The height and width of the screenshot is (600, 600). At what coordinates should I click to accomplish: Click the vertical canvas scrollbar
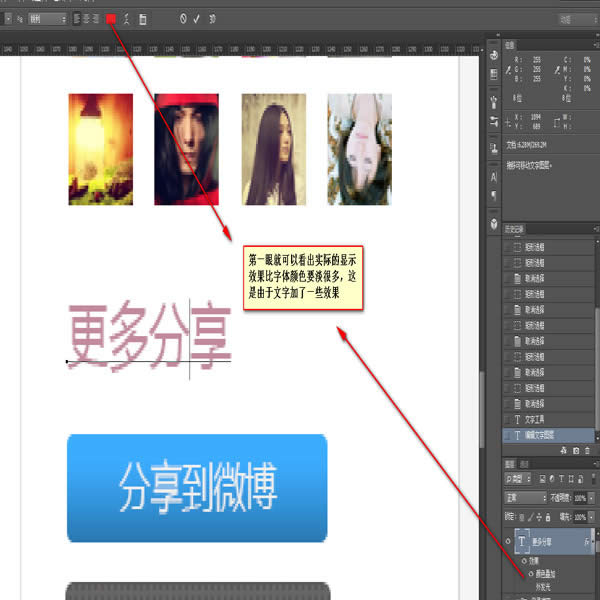[x=482, y=409]
